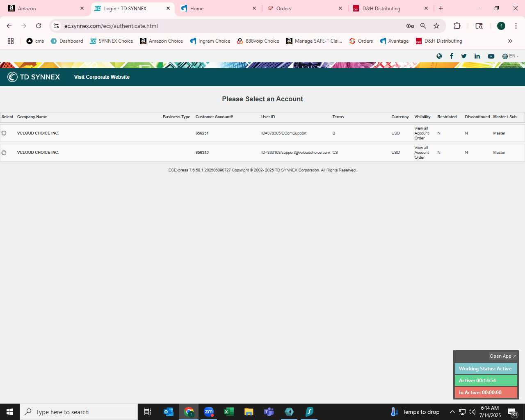Image resolution: width=525 pixels, height=420 pixels.
Task: Open the apps grid in bookmarks bar
Action: (x=11, y=41)
